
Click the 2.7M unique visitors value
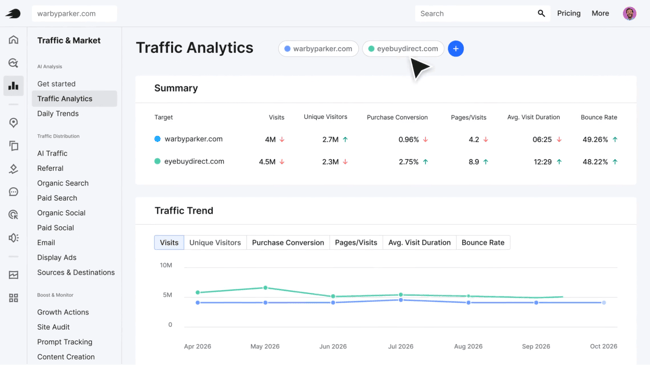[330, 139]
